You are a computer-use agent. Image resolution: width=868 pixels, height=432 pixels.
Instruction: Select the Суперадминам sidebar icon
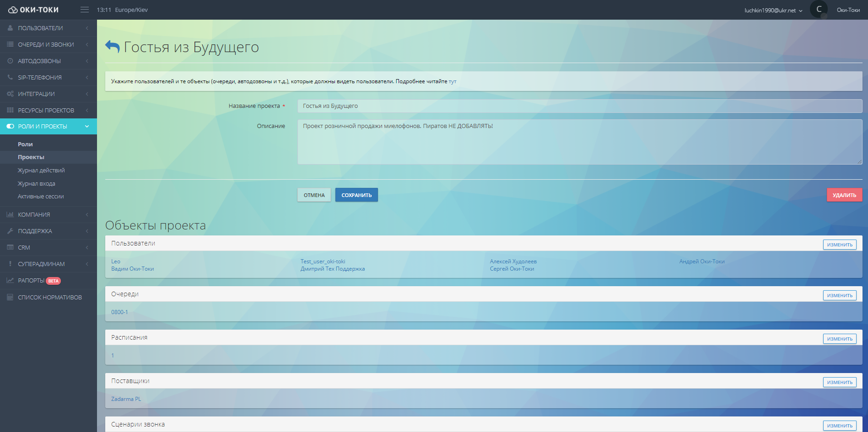coord(10,264)
